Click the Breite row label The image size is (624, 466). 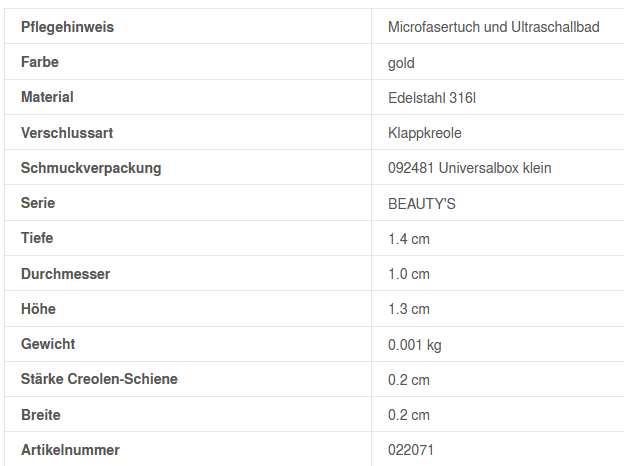tap(41, 414)
